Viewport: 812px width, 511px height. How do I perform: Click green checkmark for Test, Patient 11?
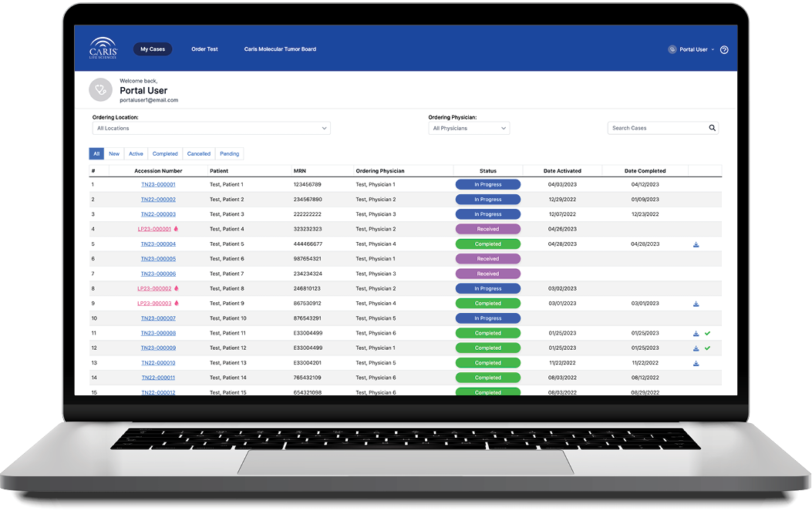click(x=707, y=334)
